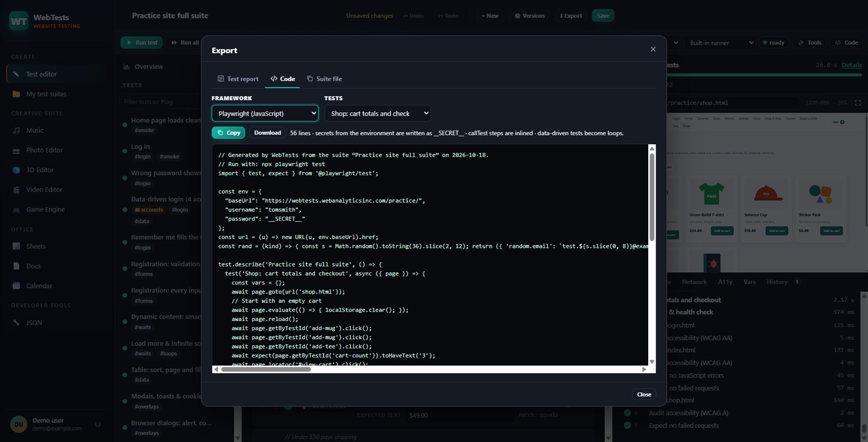Open the History tab in results
The width and height of the screenshot is (868, 442).
[777, 282]
